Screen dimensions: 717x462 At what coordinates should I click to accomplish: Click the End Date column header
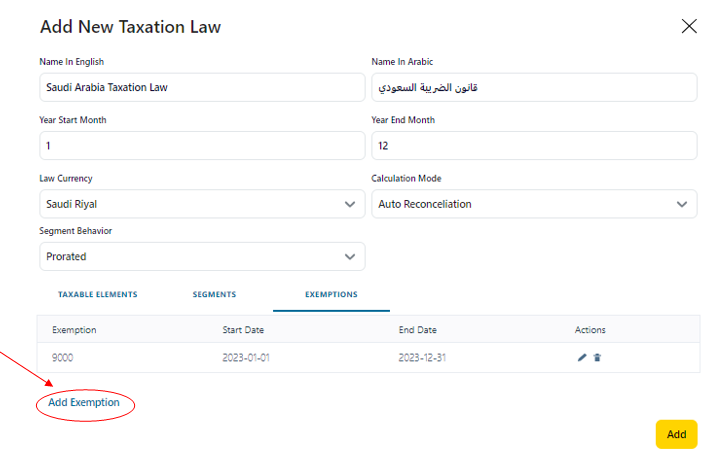pyautogui.click(x=417, y=330)
